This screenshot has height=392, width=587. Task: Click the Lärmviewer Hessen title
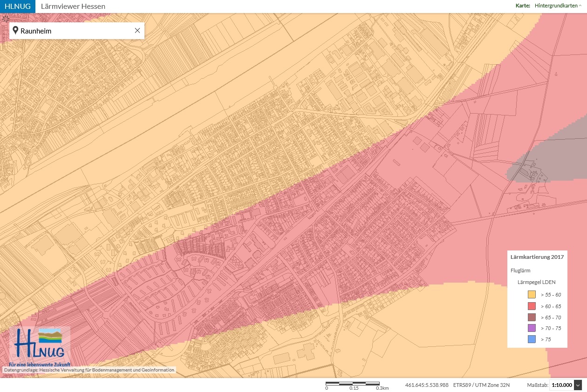coord(73,7)
